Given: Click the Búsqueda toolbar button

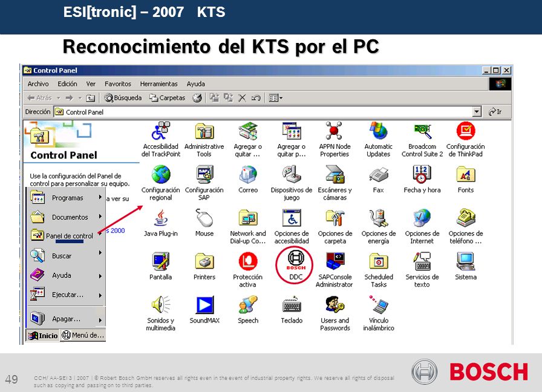Looking at the screenshot, I should pos(123,98).
